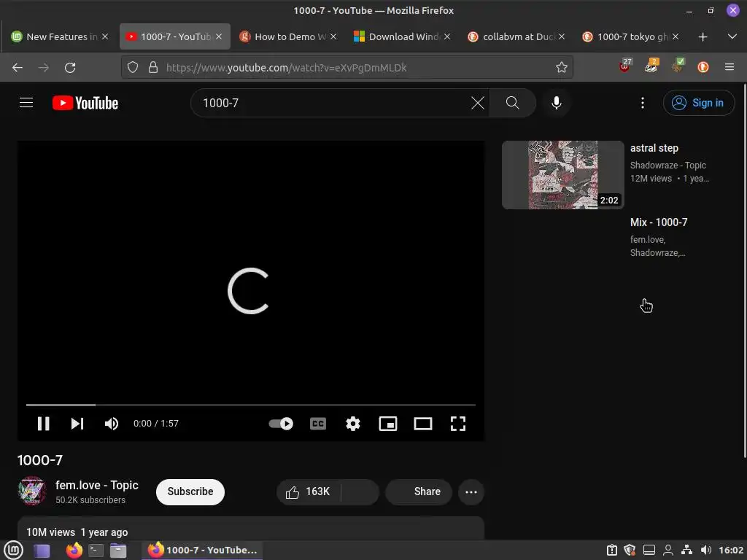Open extension icon with green checkmark
The image size is (747, 560).
678,66
